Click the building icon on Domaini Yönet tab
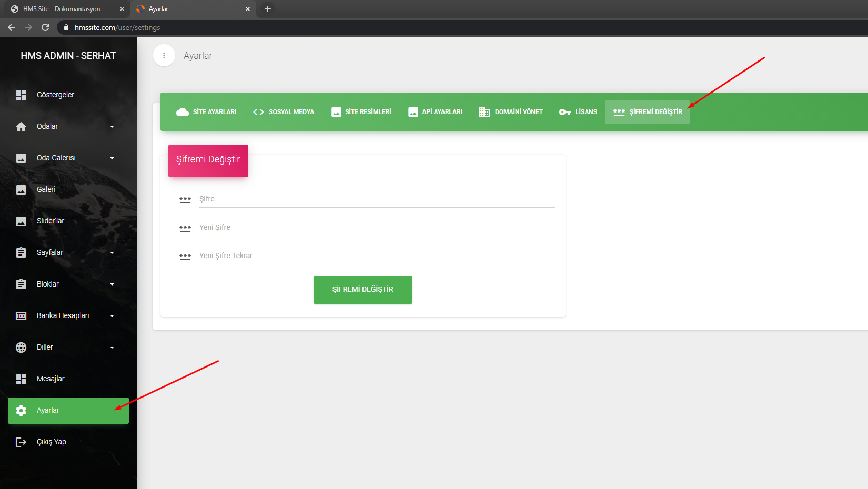Screen dimensions: 868x489 click(485, 112)
